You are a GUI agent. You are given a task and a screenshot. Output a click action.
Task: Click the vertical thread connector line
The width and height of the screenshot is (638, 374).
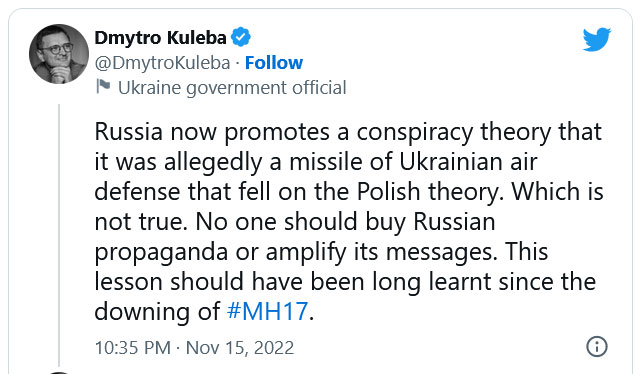(59, 235)
